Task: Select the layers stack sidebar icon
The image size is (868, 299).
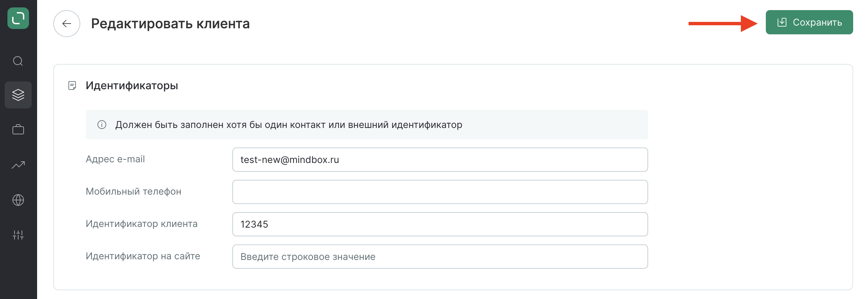Action: [18, 95]
